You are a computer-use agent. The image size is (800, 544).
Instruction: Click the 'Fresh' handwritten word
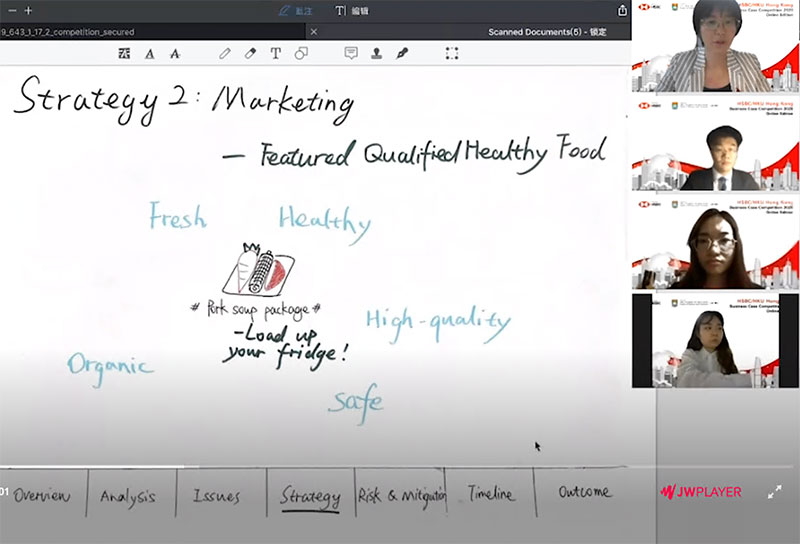click(178, 215)
